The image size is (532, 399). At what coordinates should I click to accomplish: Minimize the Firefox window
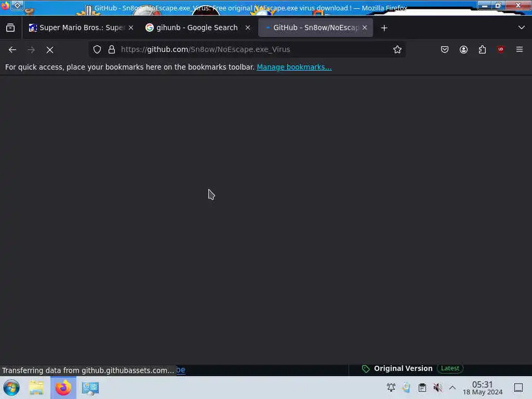(485, 5)
